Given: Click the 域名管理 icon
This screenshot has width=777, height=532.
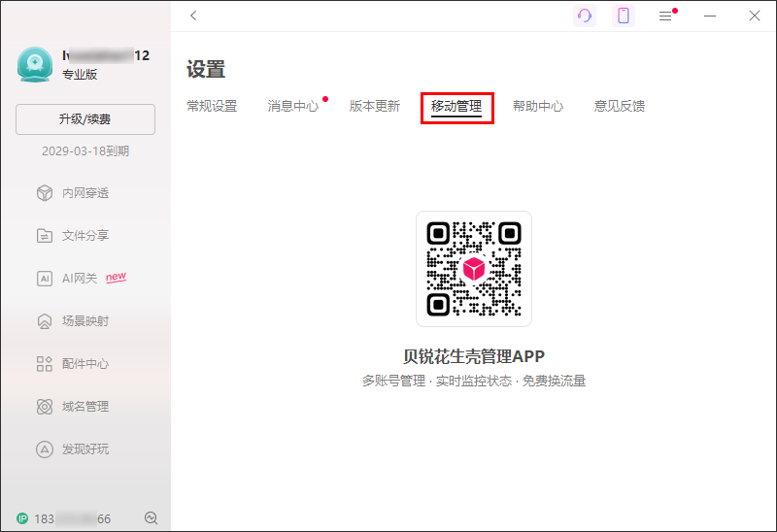Looking at the screenshot, I should click(45, 407).
